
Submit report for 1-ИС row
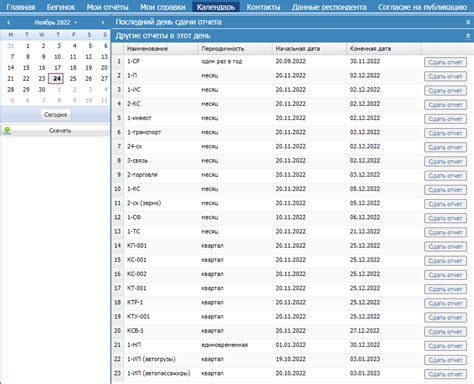pyautogui.click(x=445, y=91)
